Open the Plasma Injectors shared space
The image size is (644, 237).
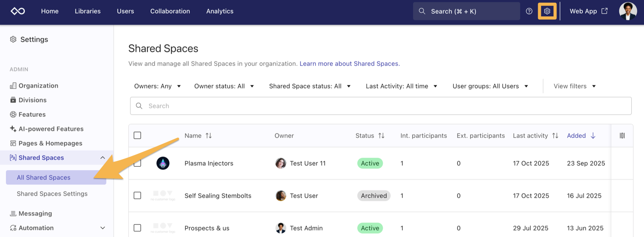tap(209, 163)
